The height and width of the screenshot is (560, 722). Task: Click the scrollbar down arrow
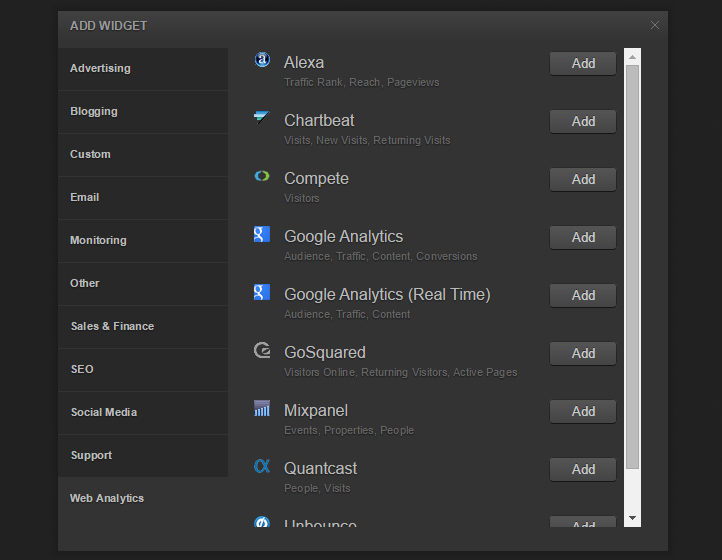point(632,518)
